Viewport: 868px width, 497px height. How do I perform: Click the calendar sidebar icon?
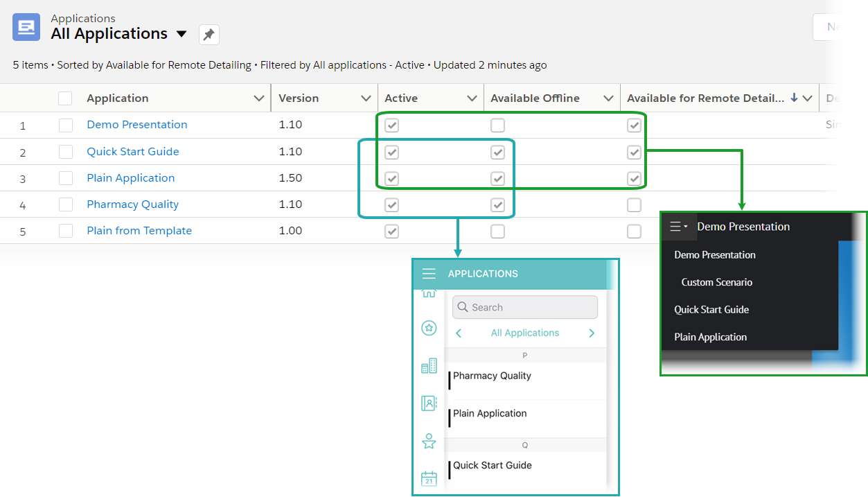coord(429,478)
